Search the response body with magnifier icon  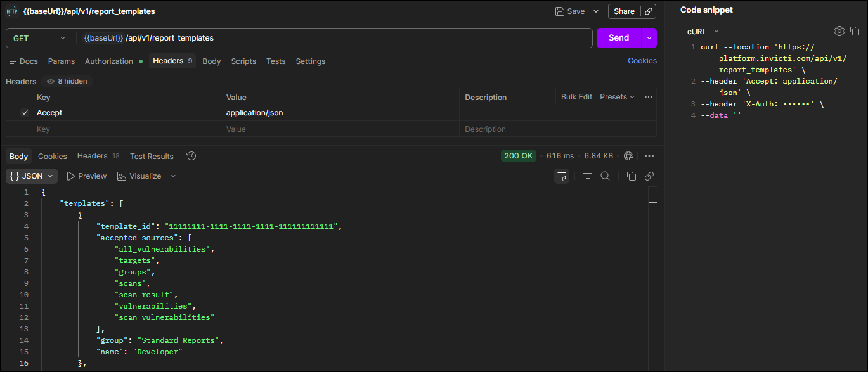click(605, 176)
